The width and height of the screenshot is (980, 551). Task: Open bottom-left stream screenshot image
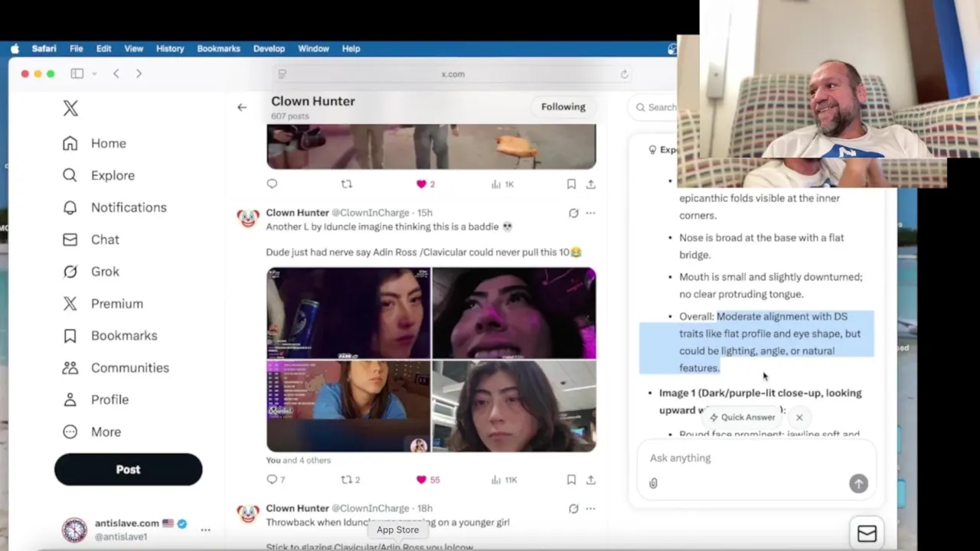pyautogui.click(x=348, y=406)
